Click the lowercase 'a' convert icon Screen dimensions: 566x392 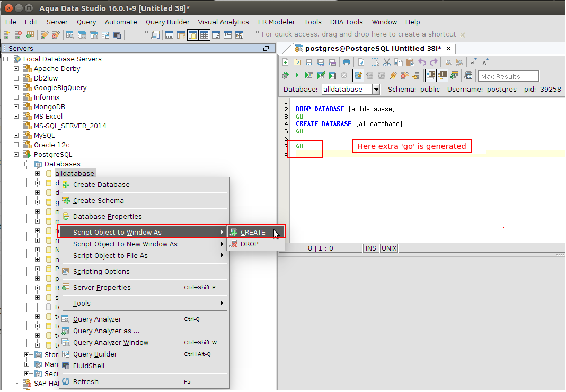click(473, 62)
